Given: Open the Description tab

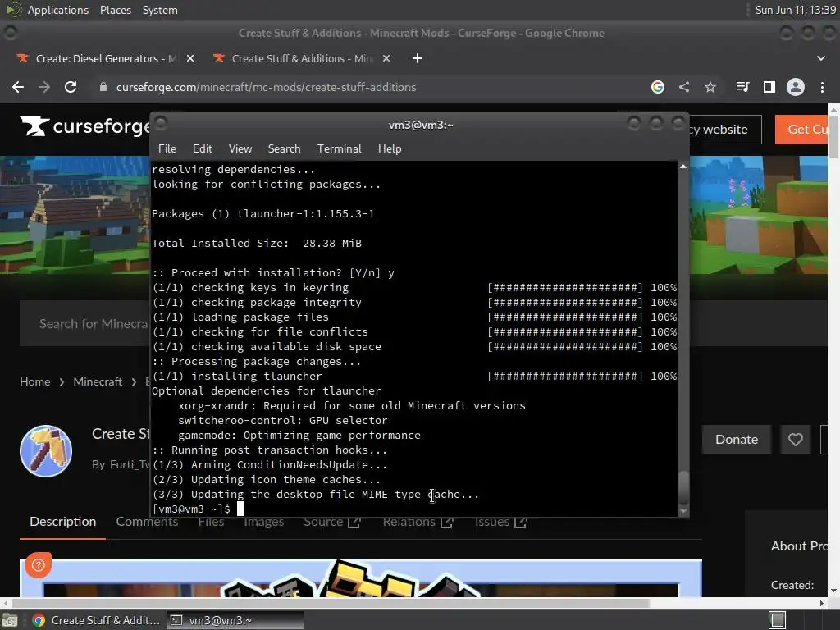Looking at the screenshot, I should (62, 522).
